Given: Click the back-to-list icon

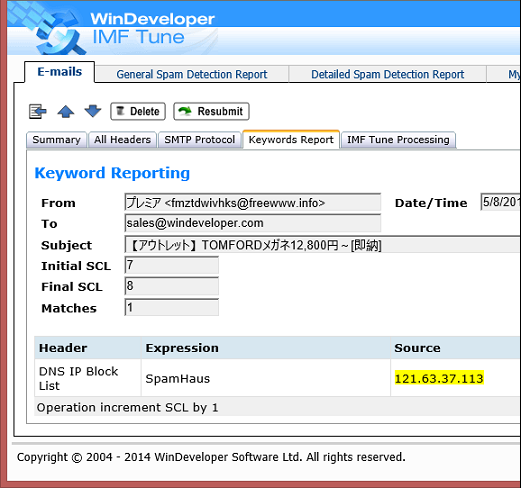Looking at the screenshot, I should point(37,111).
